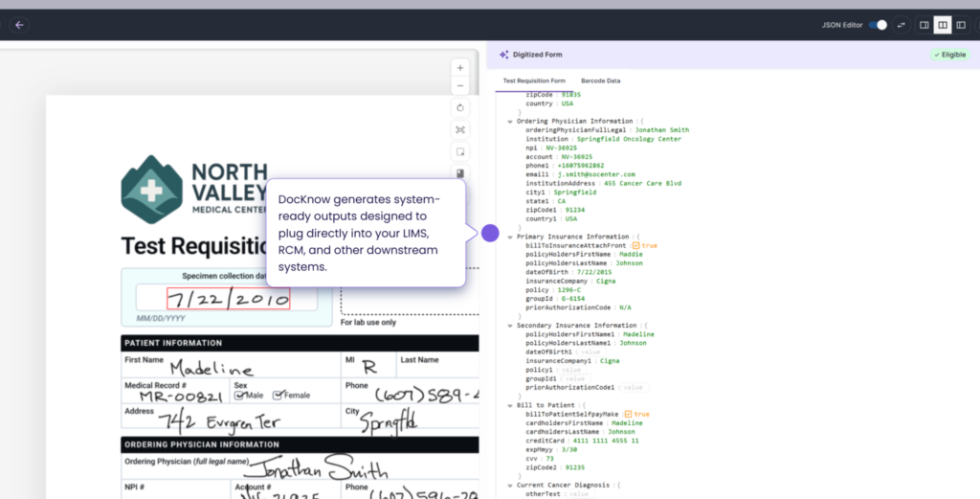Collapse Primary Insurance Information section
Image resolution: width=980 pixels, height=499 pixels.
510,237
